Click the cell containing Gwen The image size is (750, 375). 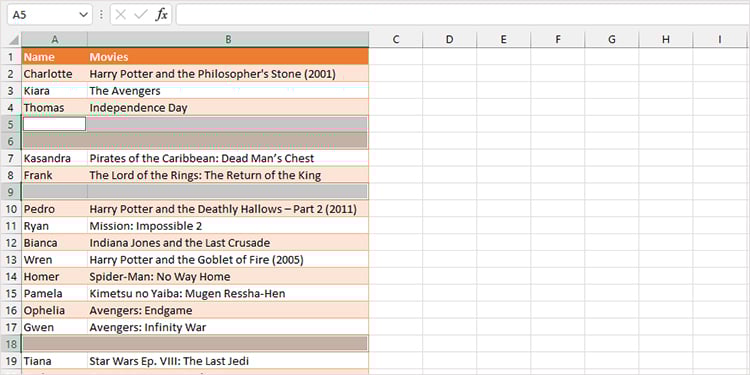tap(55, 327)
